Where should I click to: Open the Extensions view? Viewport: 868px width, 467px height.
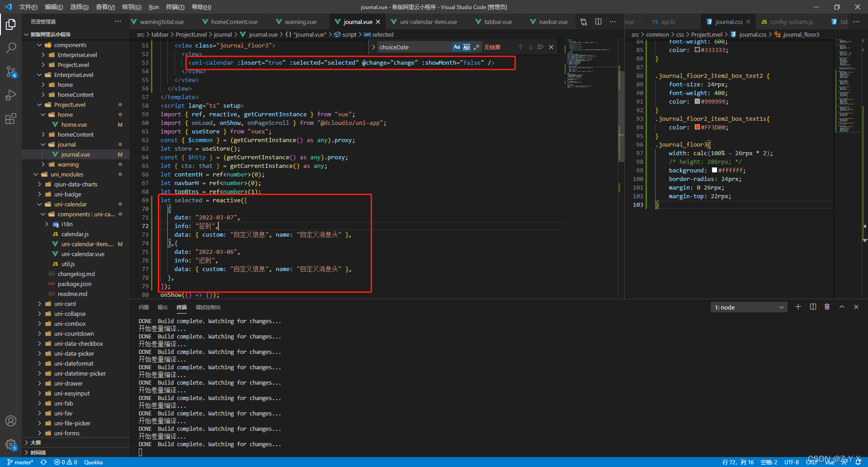[11, 119]
